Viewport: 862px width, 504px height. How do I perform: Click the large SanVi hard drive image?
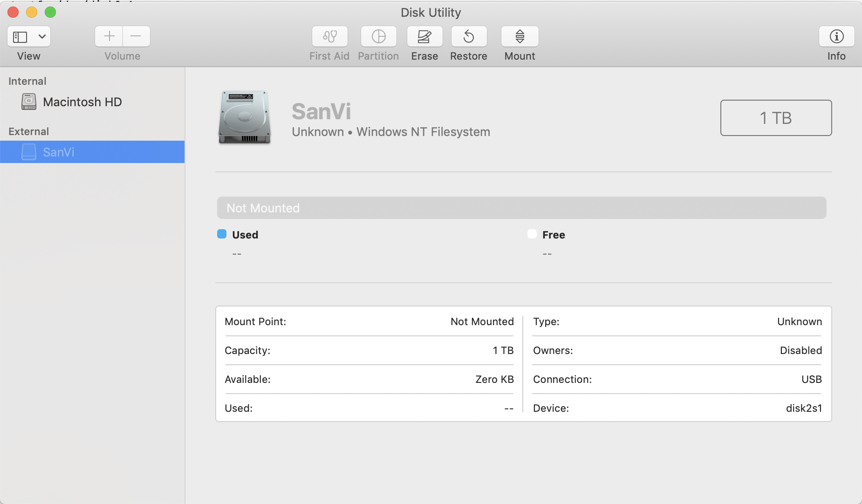(245, 117)
